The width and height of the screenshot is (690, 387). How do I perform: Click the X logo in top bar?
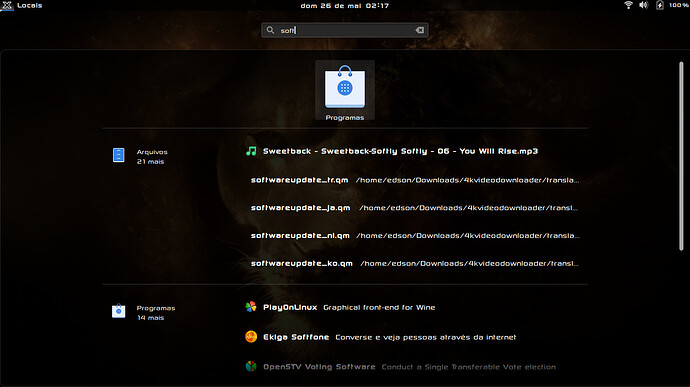point(7,5)
